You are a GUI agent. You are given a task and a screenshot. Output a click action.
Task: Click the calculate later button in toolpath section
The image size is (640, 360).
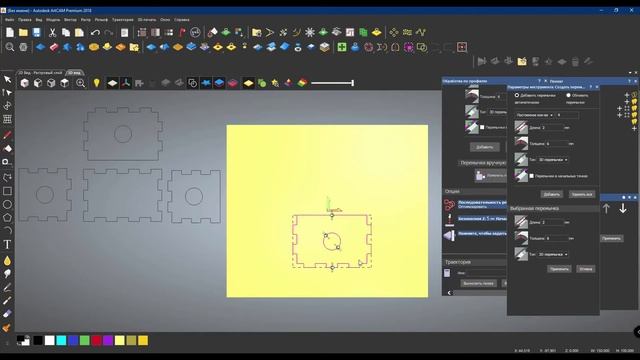pos(478,283)
